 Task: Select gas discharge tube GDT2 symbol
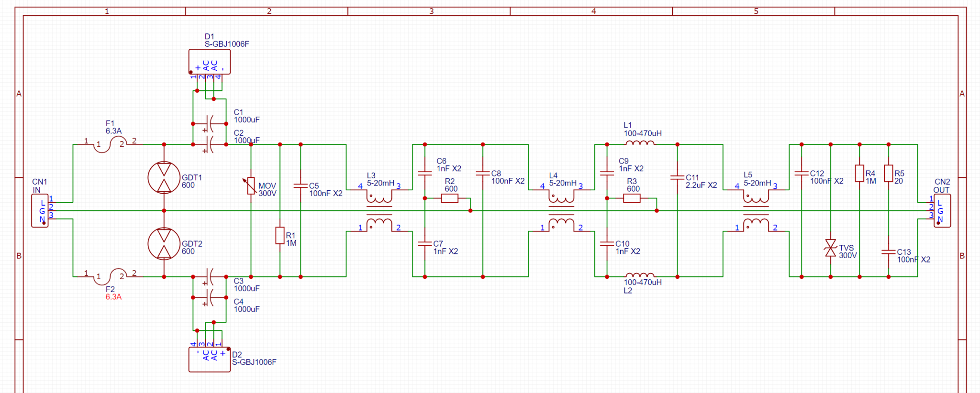(164, 244)
